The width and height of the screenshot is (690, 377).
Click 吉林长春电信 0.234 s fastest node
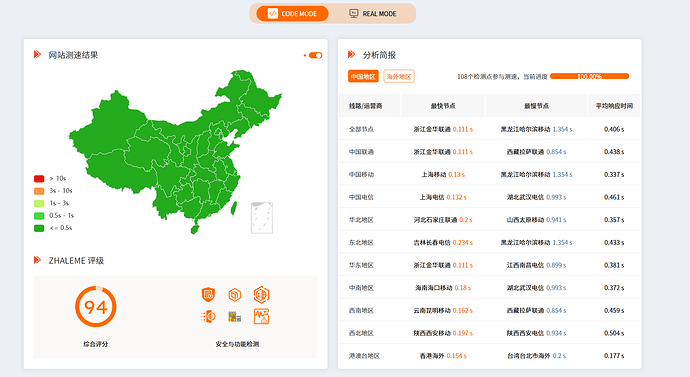click(x=443, y=242)
